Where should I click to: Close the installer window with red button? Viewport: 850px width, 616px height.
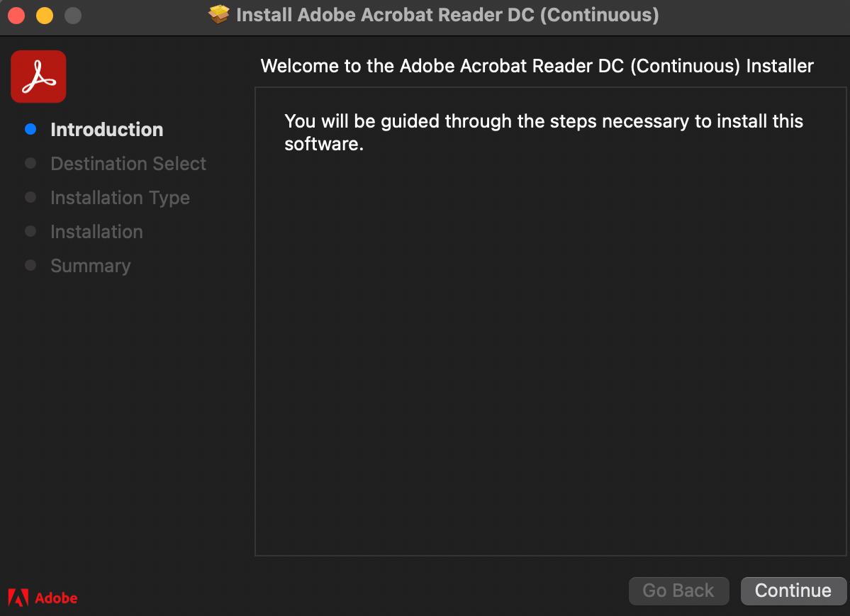point(16,15)
